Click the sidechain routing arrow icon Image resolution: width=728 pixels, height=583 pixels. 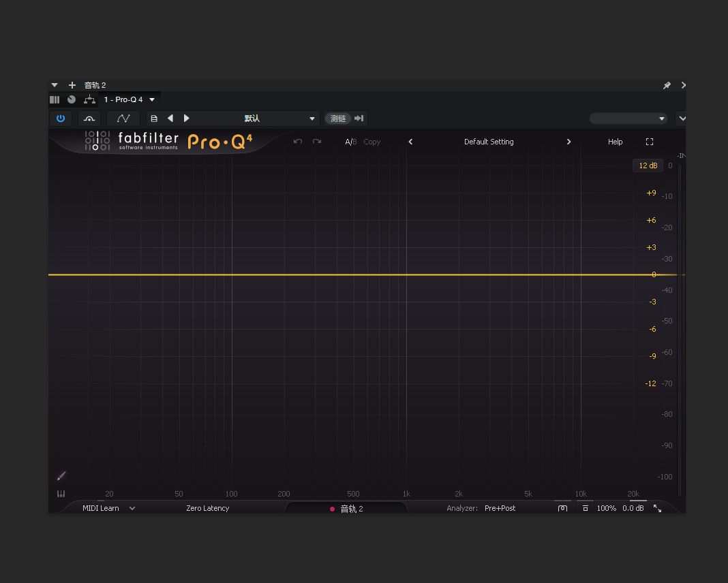coord(359,119)
